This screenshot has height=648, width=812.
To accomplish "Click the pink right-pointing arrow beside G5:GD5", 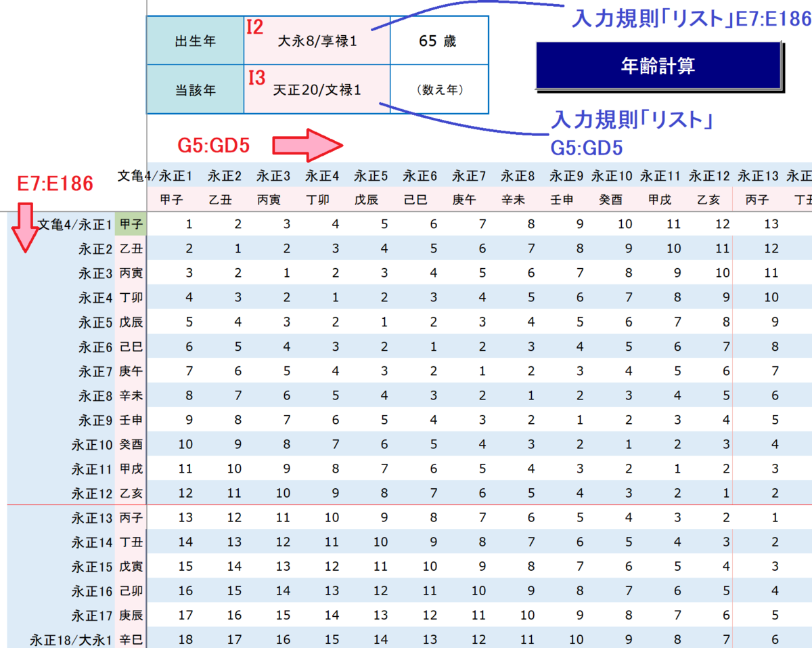I will pos(308,146).
